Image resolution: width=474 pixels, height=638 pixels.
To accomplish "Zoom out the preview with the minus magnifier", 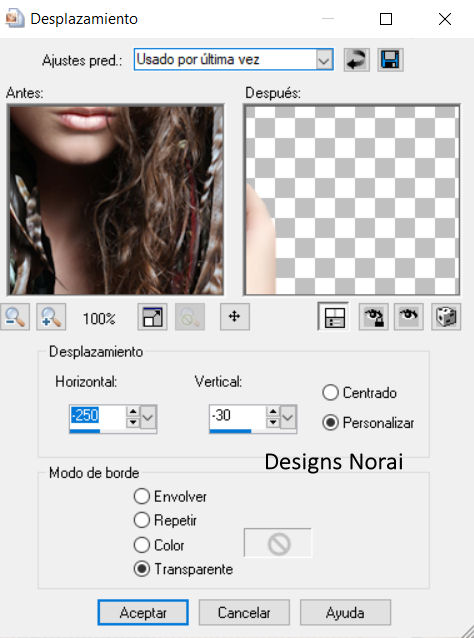I will pyautogui.click(x=15, y=317).
